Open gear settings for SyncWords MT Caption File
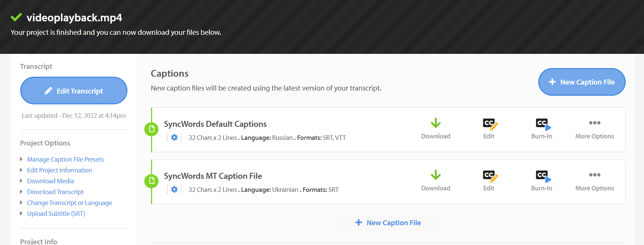 coord(174,190)
